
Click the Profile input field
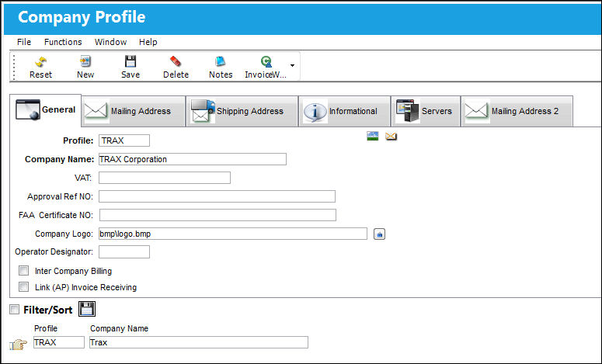point(124,140)
